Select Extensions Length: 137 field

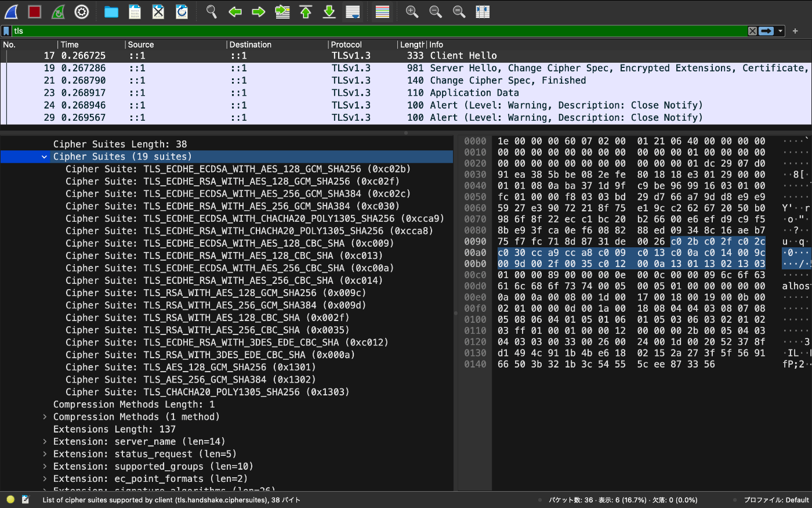tap(227, 429)
